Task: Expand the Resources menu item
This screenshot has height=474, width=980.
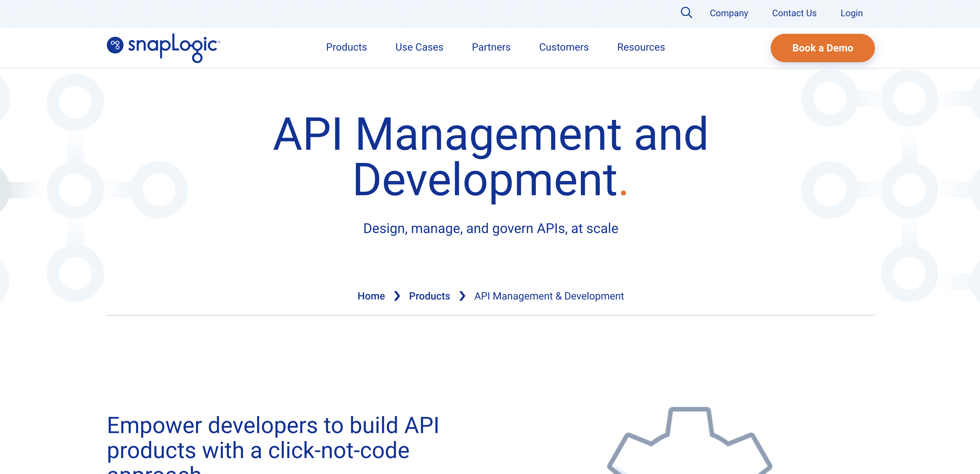Action: 641,47
